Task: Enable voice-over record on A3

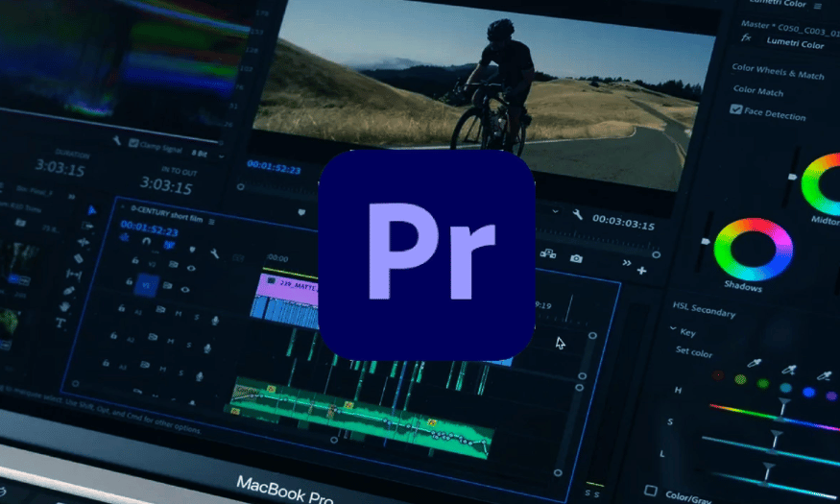Action: 200,376
